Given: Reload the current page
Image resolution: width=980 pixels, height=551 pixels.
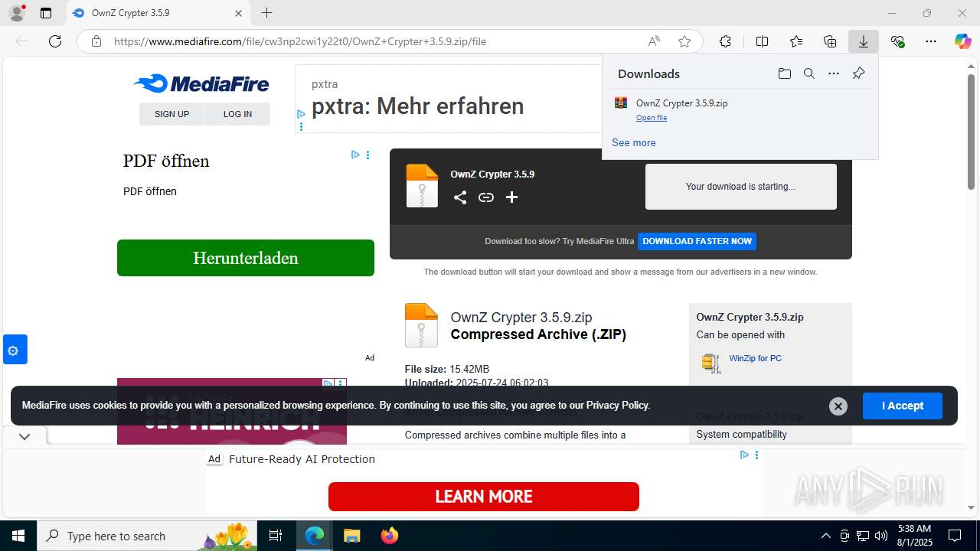Looking at the screenshot, I should [55, 41].
